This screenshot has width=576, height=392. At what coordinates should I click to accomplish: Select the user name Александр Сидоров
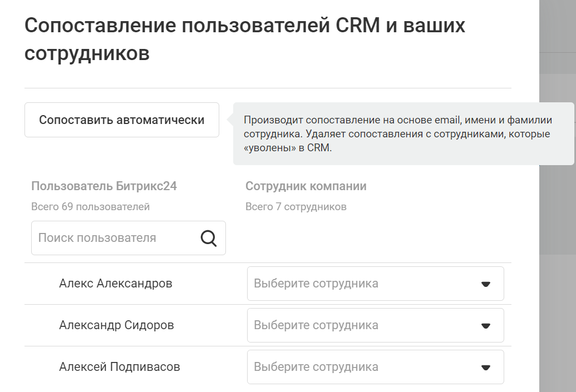click(x=116, y=325)
